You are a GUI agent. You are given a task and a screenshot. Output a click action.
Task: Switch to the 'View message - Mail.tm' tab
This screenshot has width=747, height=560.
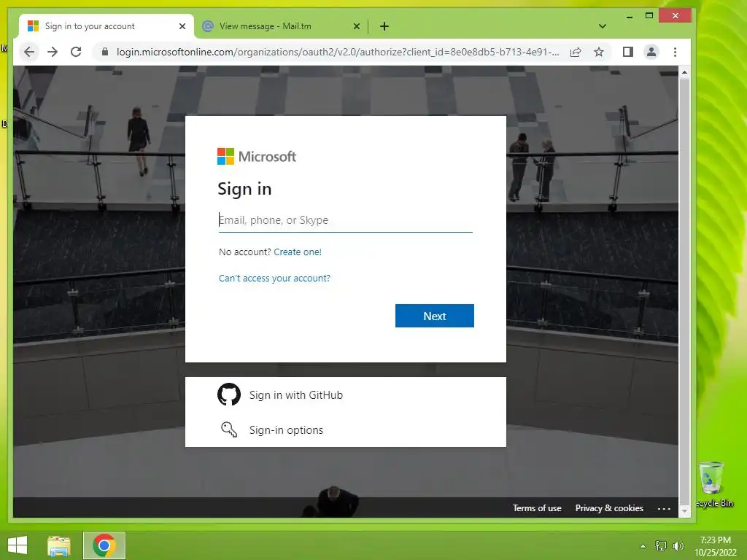[x=281, y=26]
